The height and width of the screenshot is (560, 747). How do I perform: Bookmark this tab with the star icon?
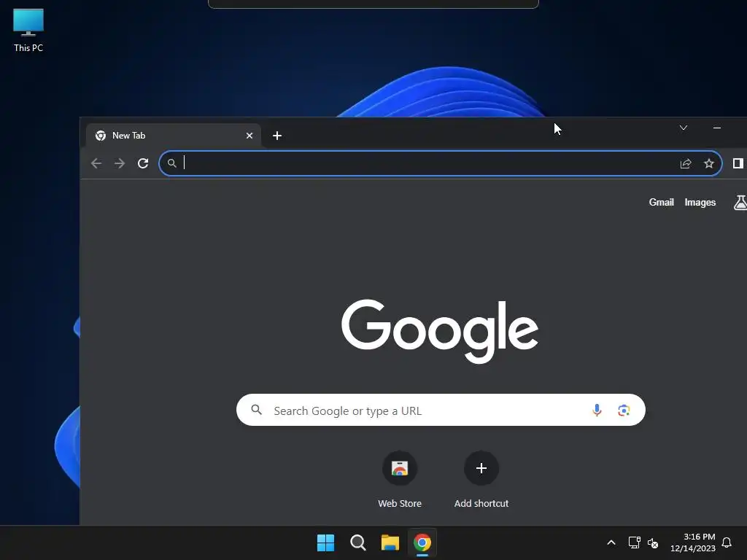(x=709, y=163)
